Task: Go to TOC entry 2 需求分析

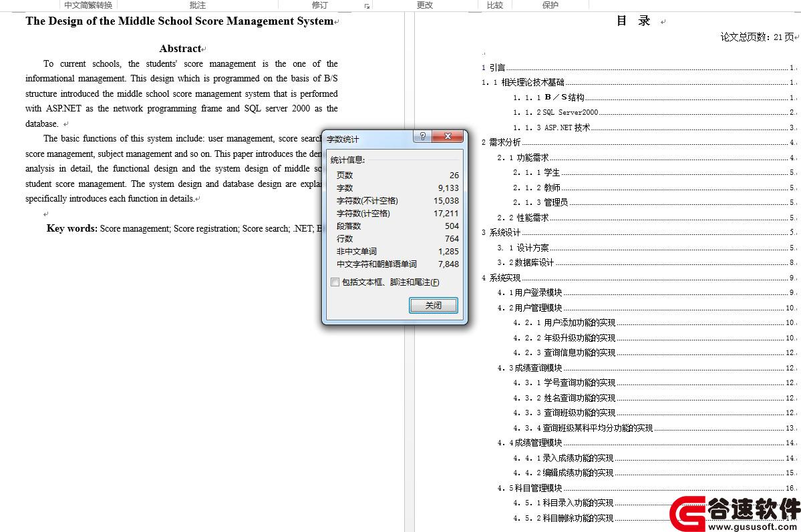Action: [639, 142]
